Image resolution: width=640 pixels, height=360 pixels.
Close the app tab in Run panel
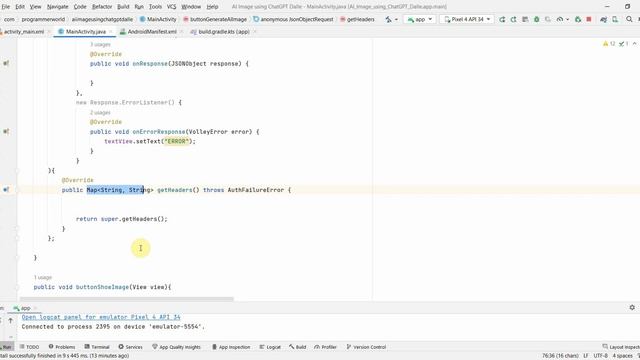click(x=35, y=308)
